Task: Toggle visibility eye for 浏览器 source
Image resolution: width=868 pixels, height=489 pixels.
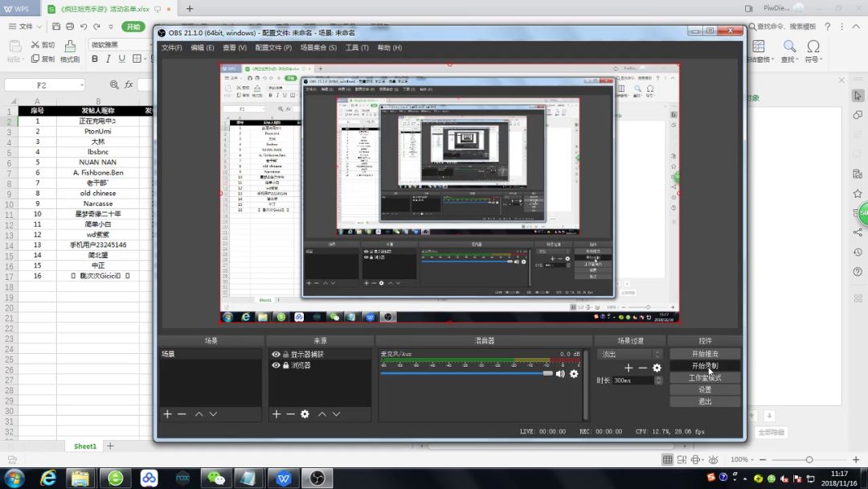Action: click(276, 365)
